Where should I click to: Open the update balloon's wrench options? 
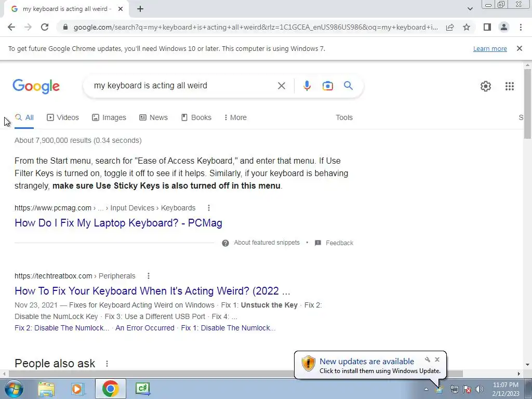[x=428, y=360]
